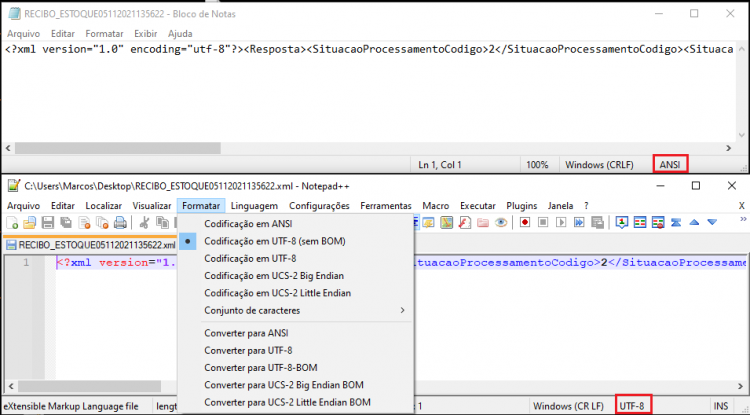Click the Bloco de Notas horizontal scrollbar thumb
Viewport: 750px width, 415px height.
[118, 148]
